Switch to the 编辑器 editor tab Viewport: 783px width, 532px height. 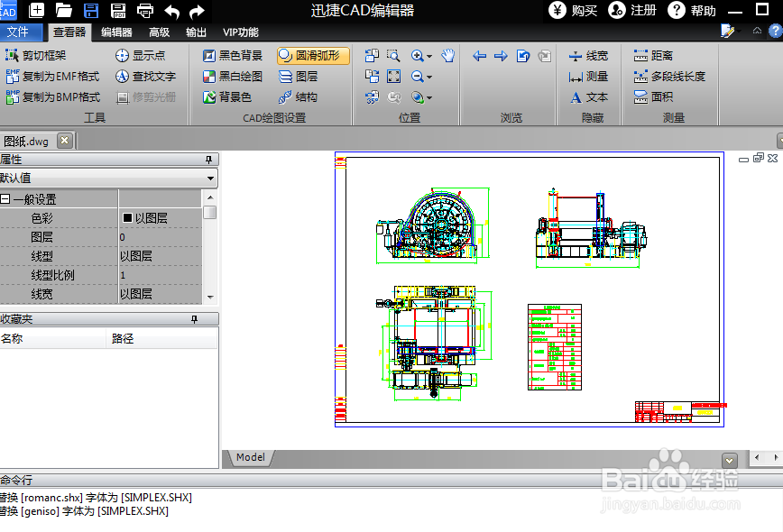coord(116,32)
